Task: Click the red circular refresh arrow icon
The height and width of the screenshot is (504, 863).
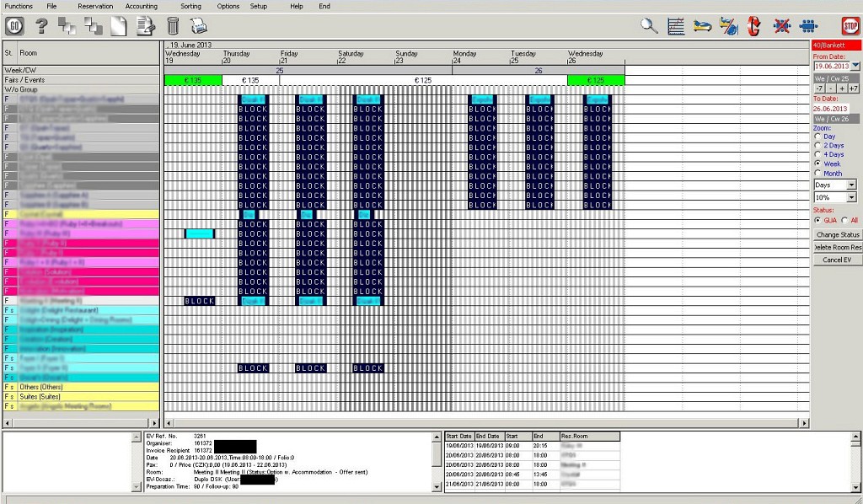Action: (x=754, y=26)
